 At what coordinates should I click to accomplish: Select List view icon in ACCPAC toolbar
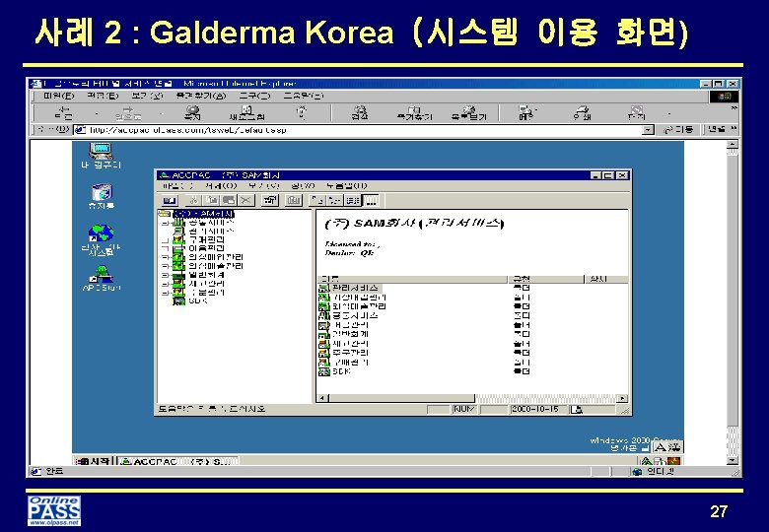point(352,200)
